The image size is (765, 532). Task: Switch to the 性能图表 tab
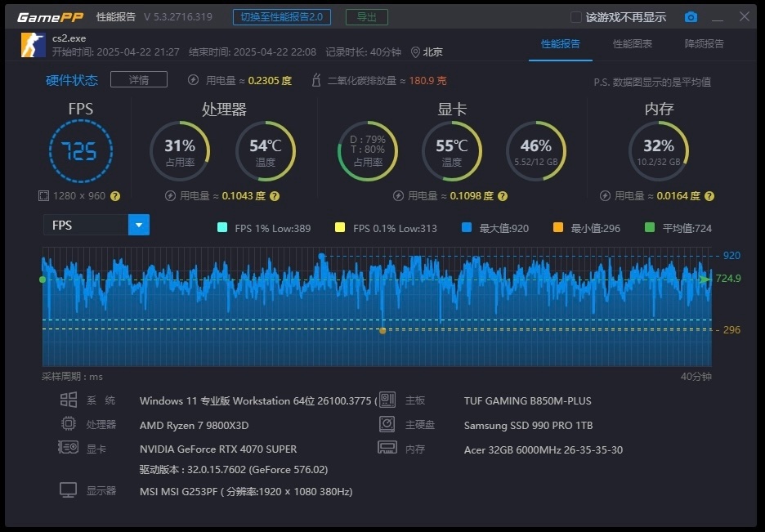(633, 44)
